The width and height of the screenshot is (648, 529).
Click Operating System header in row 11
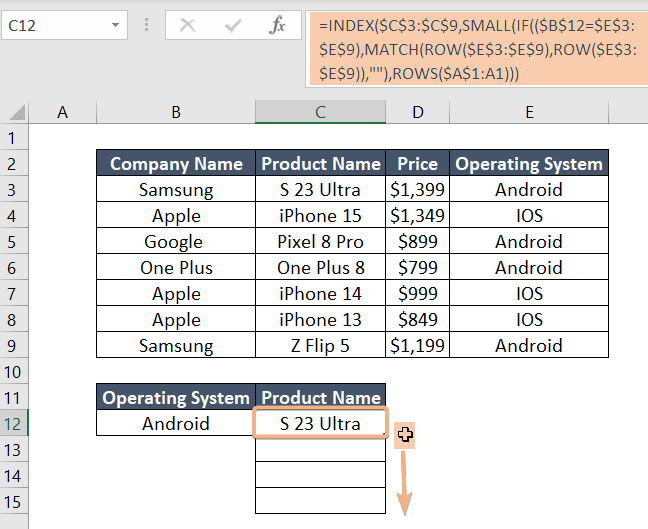coord(176,397)
